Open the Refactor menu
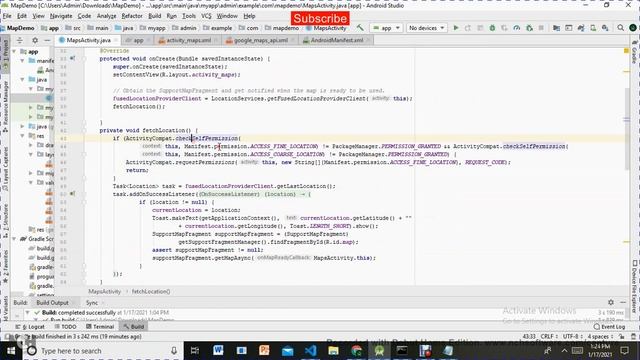 132,16
